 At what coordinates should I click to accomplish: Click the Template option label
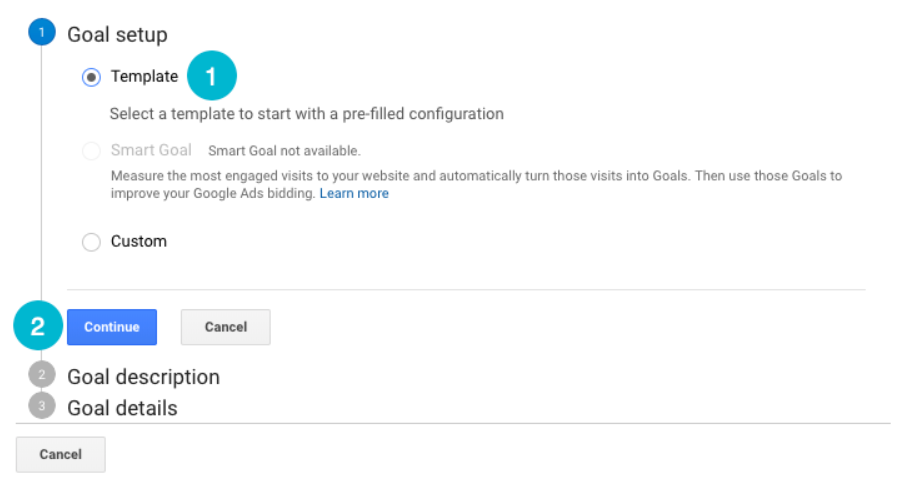tap(144, 77)
